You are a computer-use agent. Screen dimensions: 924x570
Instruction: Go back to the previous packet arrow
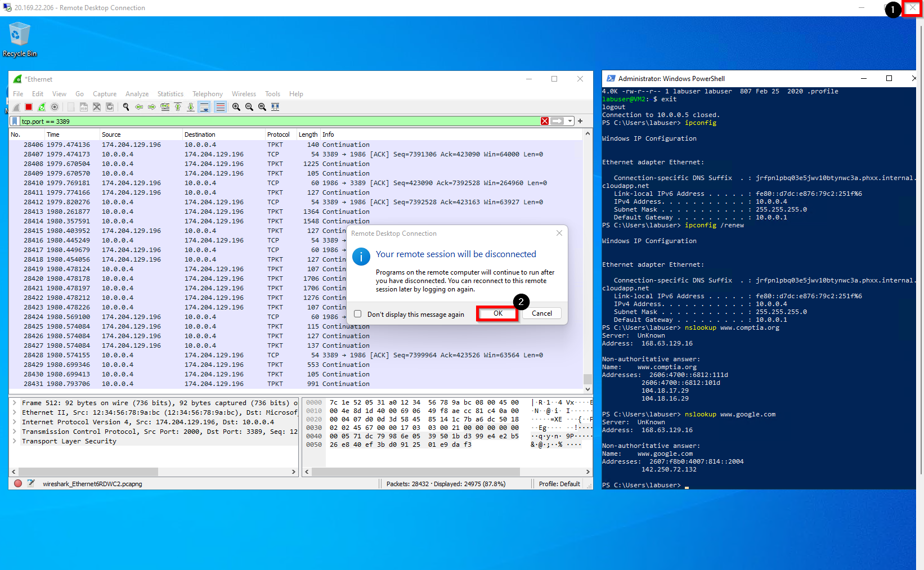pos(139,107)
